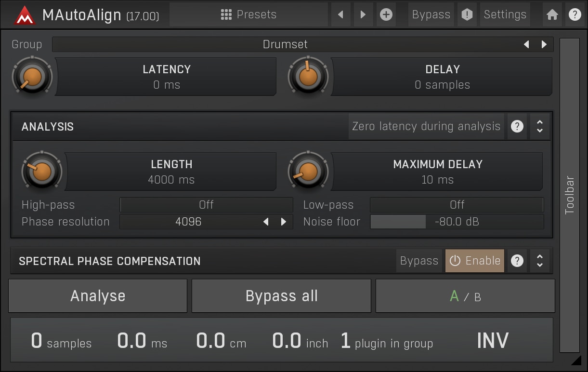The image size is (588, 372).
Task: Click the hexagon exclamation warning icon
Action: pyautogui.click(x=467, y=14)
